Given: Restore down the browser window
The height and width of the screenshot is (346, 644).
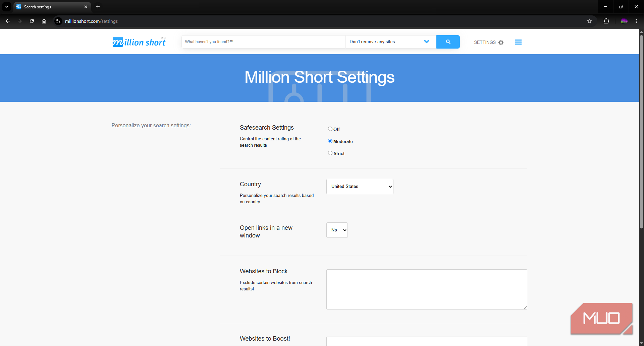Looking at the screenshot, I should point(621,7).
